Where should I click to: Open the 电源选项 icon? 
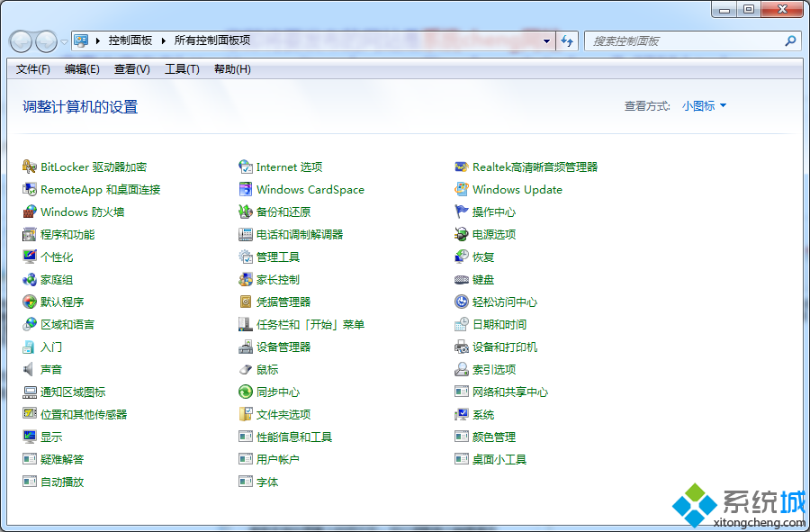coord(462,234)
